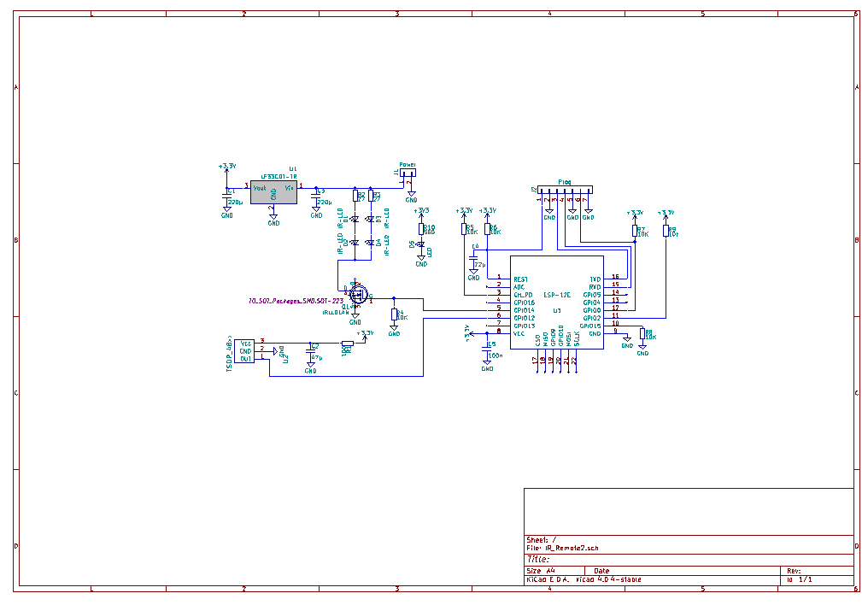Click the ESP-12E module symbol center label
This screenshot has width=868, height=605.
point(556,295)
